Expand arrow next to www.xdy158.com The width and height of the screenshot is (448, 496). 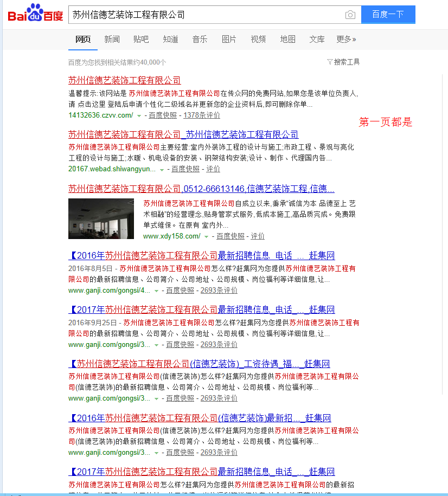pos(207,236)
